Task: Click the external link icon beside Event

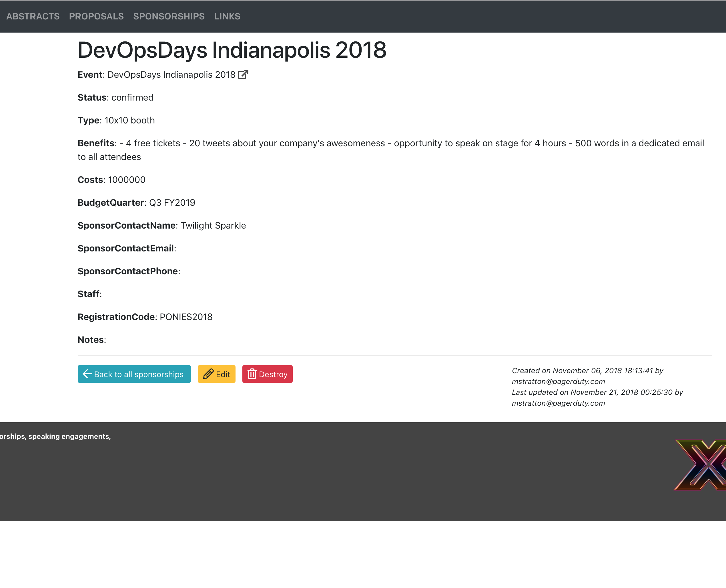Action: click(243, 75)
